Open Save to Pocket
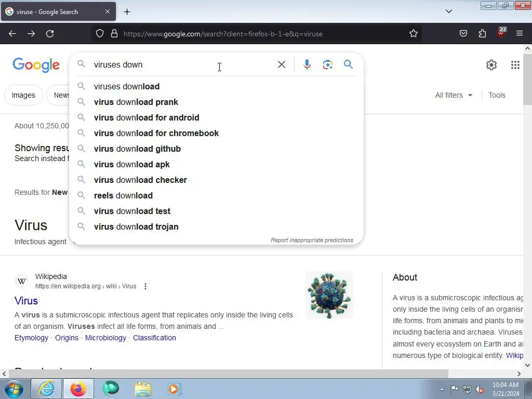 [x=463, y=34]
